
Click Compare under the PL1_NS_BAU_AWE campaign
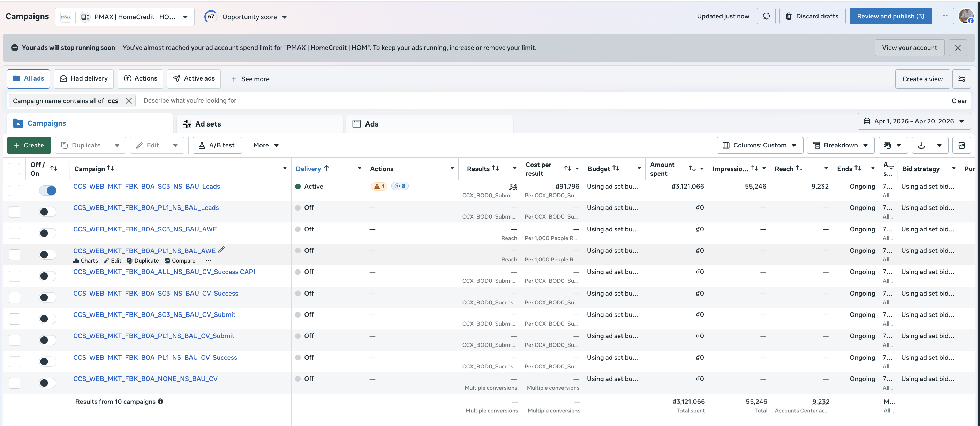[180, 260]
